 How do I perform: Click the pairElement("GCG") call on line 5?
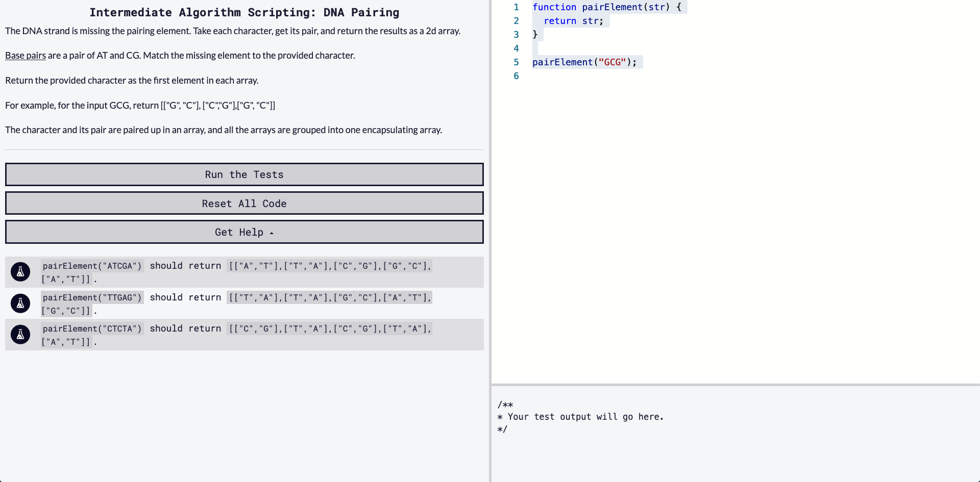coord(584,62)
